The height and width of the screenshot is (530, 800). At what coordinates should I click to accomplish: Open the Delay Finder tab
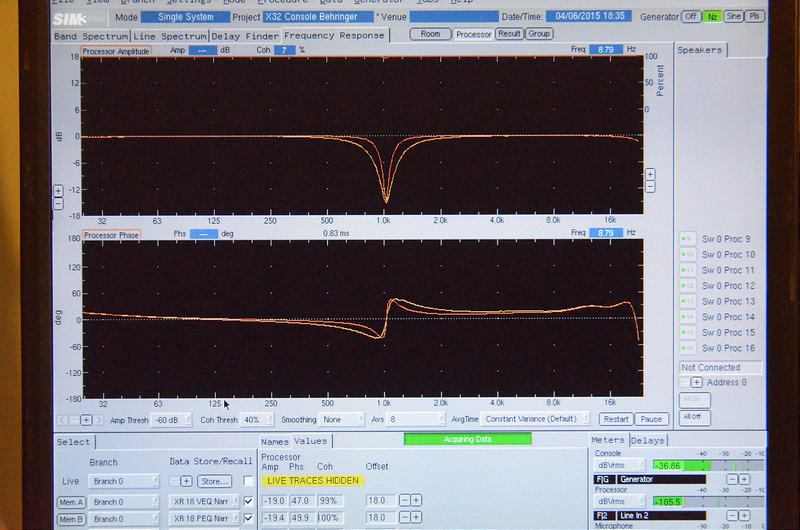coord(245,36)
